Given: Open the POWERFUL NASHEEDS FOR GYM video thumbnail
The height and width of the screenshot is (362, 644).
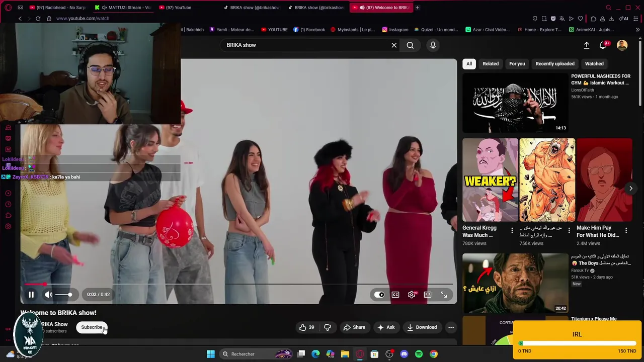Looking at the screenshot, I should 515,103.
